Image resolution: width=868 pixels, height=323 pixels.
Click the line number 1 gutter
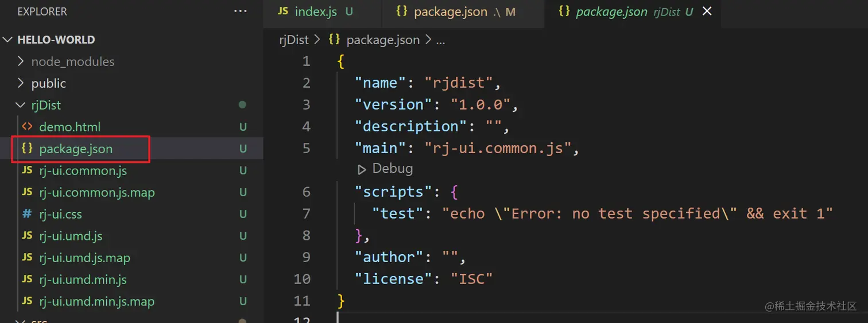click(307, 61)
